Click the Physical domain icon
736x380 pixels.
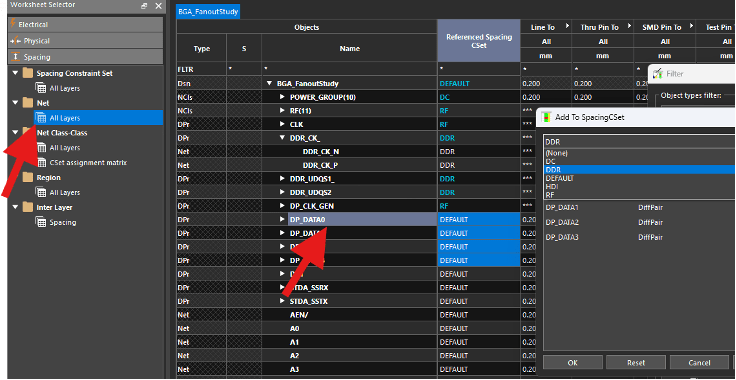(x=15, y=41)
